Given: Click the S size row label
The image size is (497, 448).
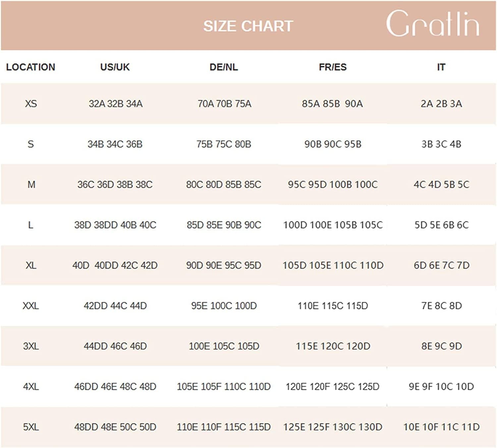Looking at the screenshot, I should point(30,144).
